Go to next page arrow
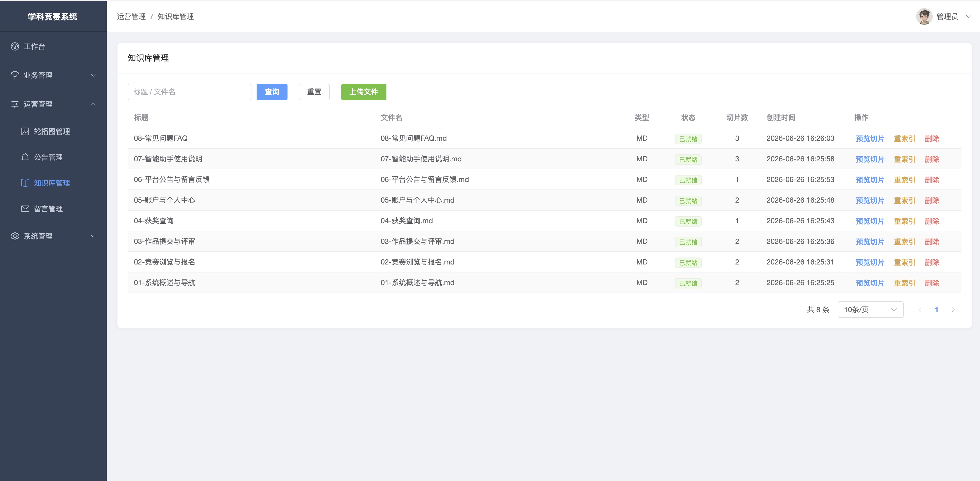 (953, 310)
